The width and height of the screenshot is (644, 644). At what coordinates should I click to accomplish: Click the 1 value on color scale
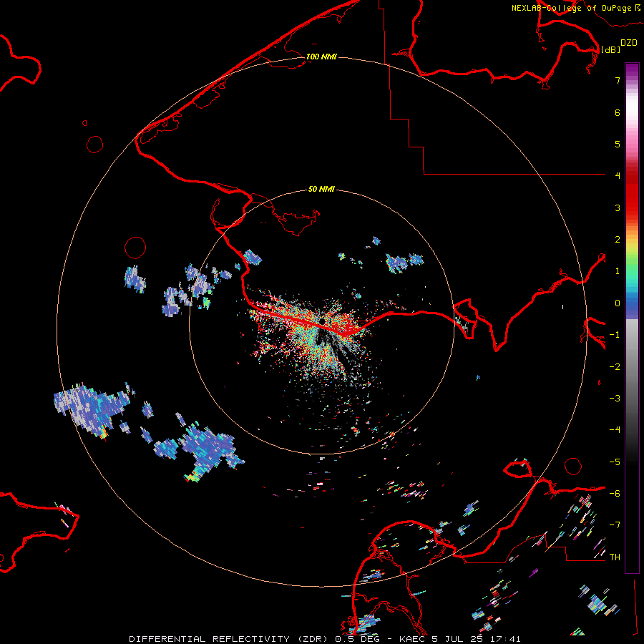(x=618, y=271)
